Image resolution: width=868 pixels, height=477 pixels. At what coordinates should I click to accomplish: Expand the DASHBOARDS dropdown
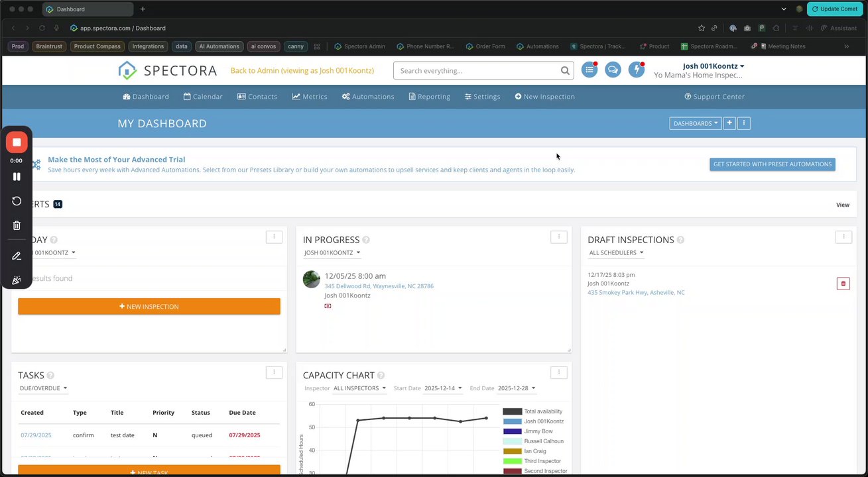(695, 123)
